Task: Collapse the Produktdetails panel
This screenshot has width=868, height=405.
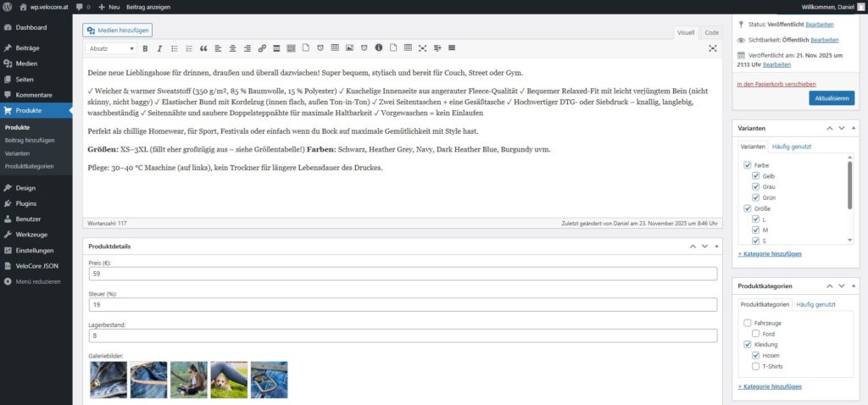Action: pyautogui.click(x=715, y=247)
